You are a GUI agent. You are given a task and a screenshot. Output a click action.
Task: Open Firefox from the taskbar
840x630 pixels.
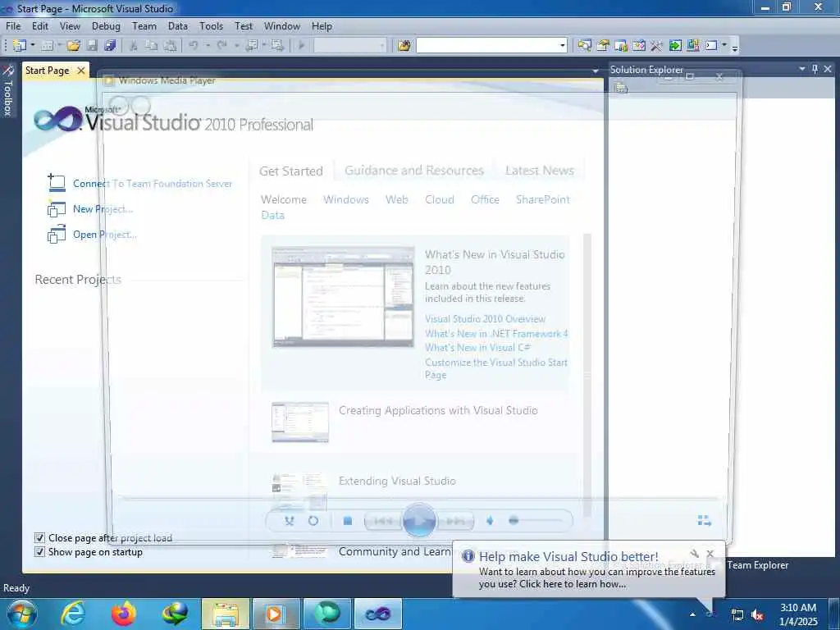pyautogui.click(x=124, y=614)
